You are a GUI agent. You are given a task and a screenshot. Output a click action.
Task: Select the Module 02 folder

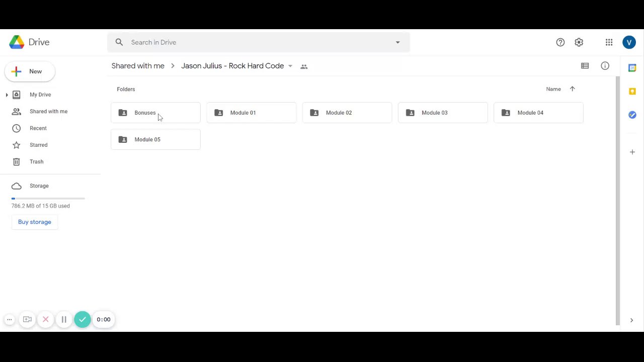(x=347, y=113)
